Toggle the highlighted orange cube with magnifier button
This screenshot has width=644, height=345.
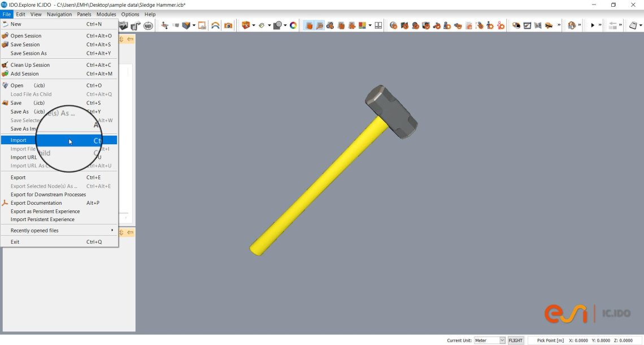[320, 25]
